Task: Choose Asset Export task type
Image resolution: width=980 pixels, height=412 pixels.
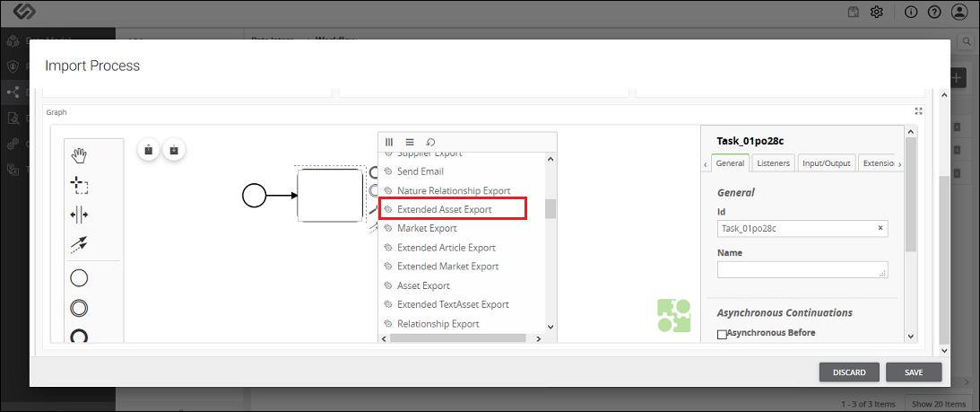Action: (x=424, y=285)
